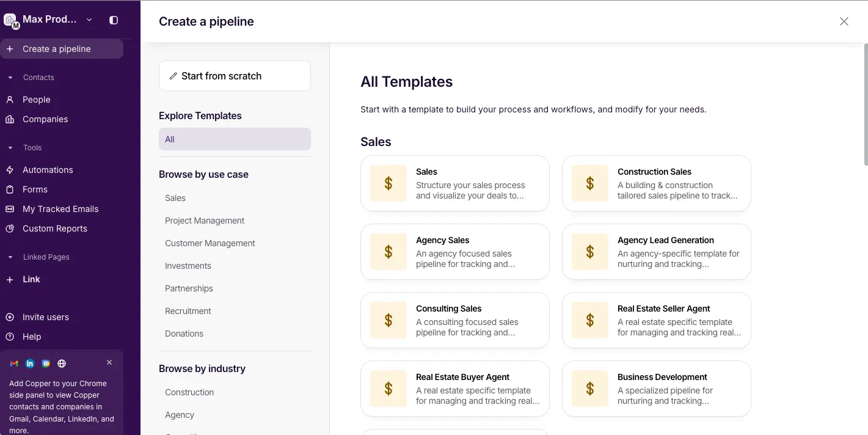Viewport: 868px width, 435px height.
Task: Select the Companies icon in the sidebar
Action: click(9, 119)
